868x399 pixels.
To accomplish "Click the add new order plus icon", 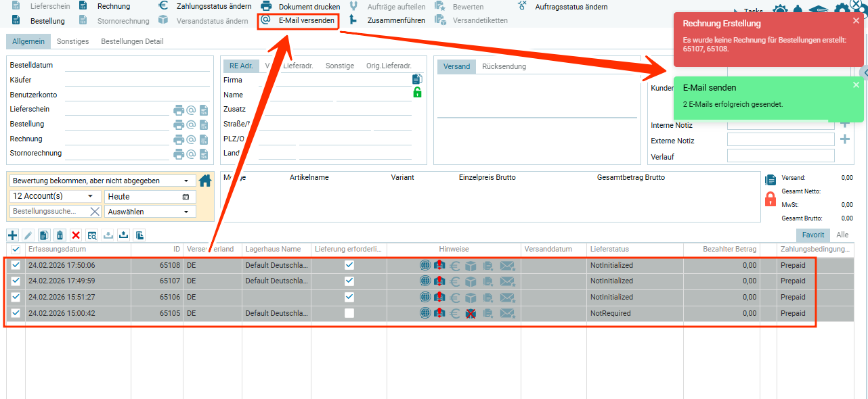I will (13, 235).
